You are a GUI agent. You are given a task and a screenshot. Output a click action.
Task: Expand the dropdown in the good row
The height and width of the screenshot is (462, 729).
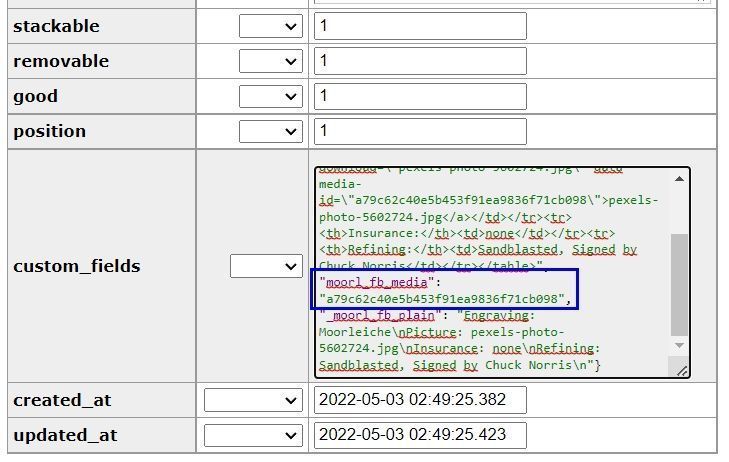(270, 96)
